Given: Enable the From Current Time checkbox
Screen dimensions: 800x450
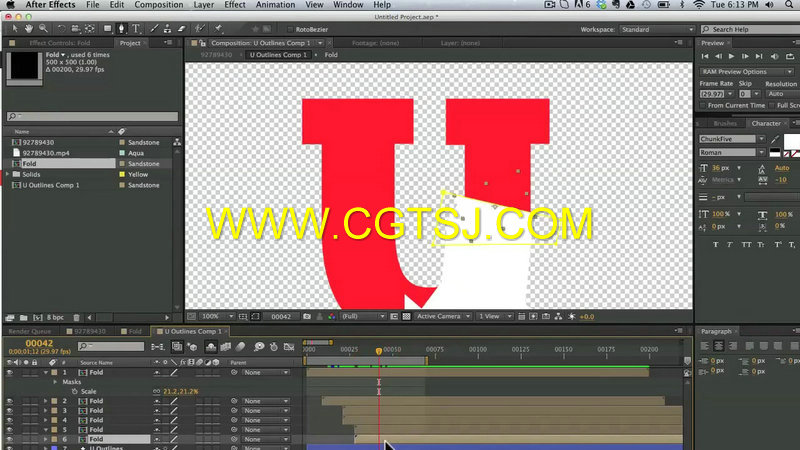Looking at the screenshot, I should (703, 105).
